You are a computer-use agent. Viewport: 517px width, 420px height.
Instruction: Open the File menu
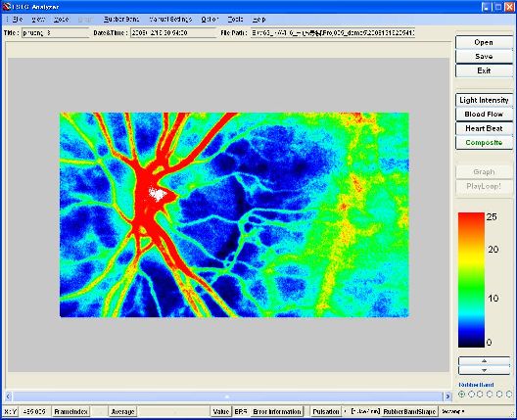(x=18, y=20)
